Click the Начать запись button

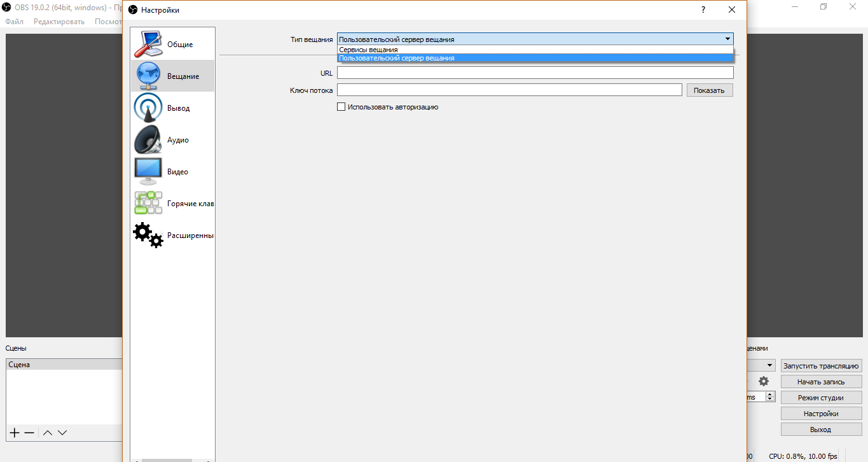(821, 382)
